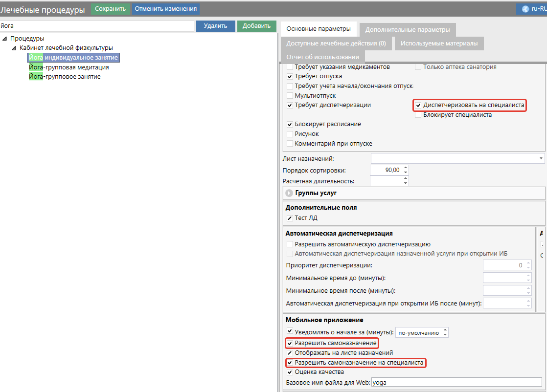This screenshot has width=547, height=392.
Task: Change the по-умолчанию notification minutes spinner
Action: click(445, 332)
